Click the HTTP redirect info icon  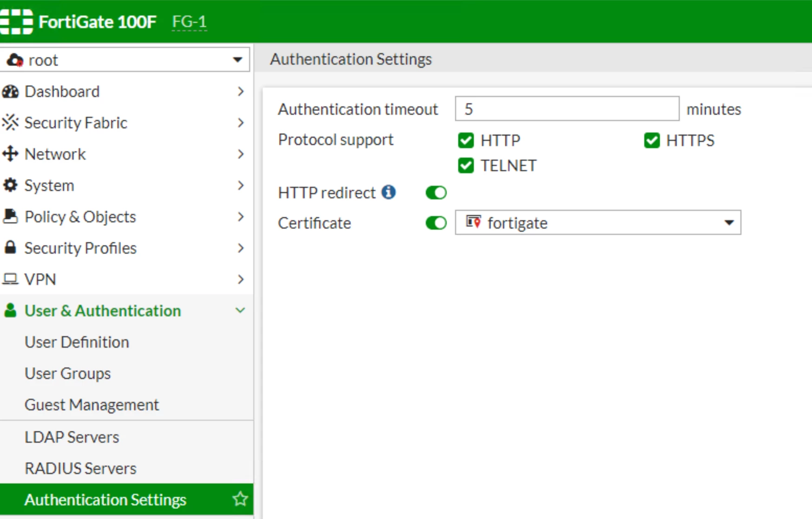[389, 192]
